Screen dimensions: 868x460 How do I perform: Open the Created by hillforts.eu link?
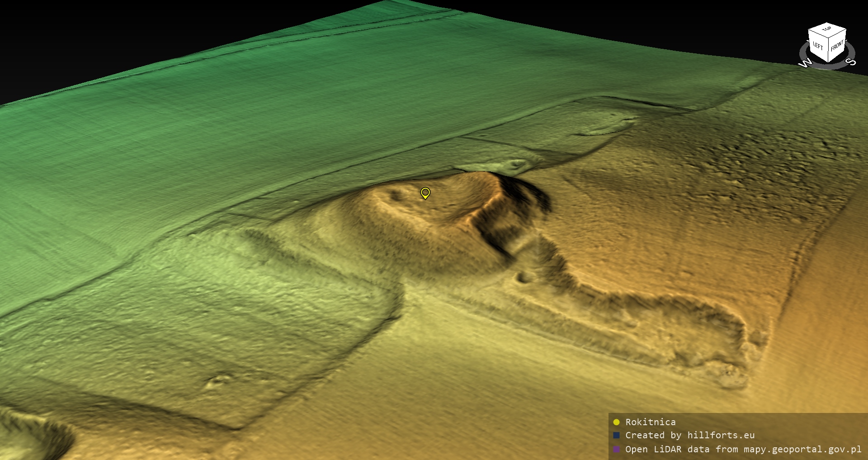click(689, 435)
